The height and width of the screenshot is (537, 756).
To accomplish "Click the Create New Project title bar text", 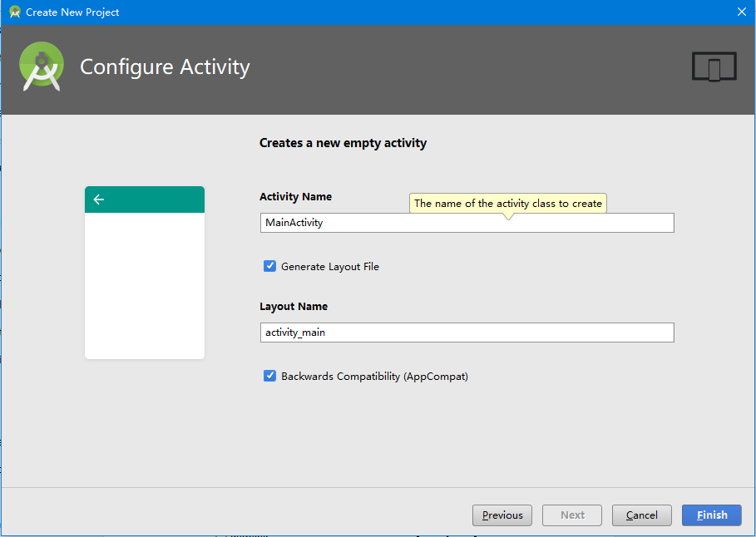I will tap(72, 12).
